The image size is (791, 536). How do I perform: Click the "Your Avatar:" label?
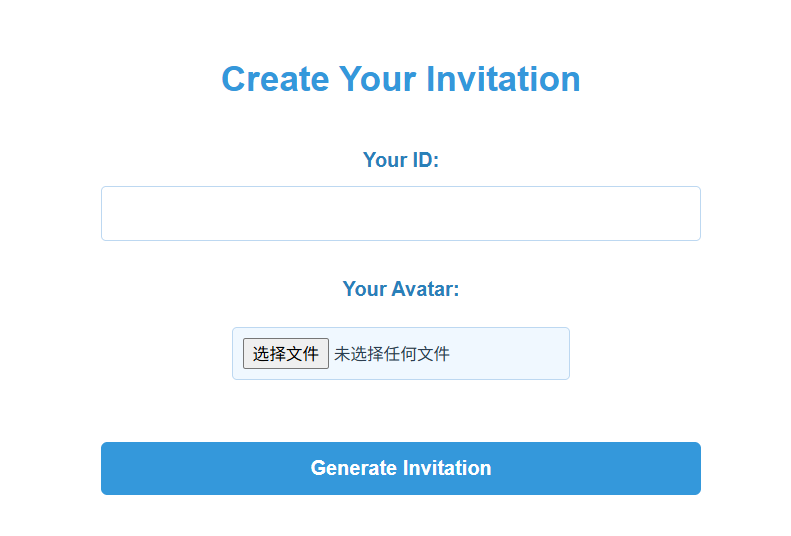(401, 289)
